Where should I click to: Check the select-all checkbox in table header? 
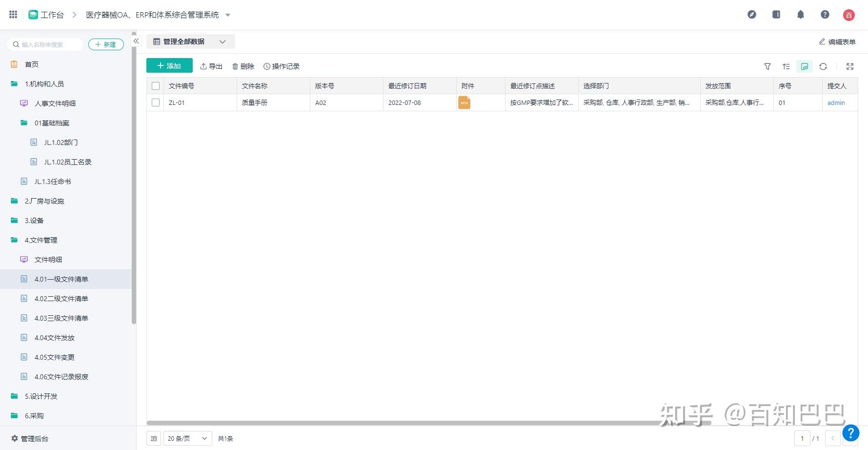tap(156, 85)
